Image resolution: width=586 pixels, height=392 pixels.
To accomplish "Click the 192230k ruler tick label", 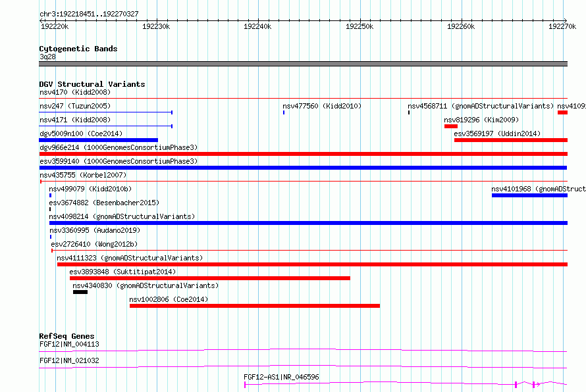I will [x=156, y=26].
